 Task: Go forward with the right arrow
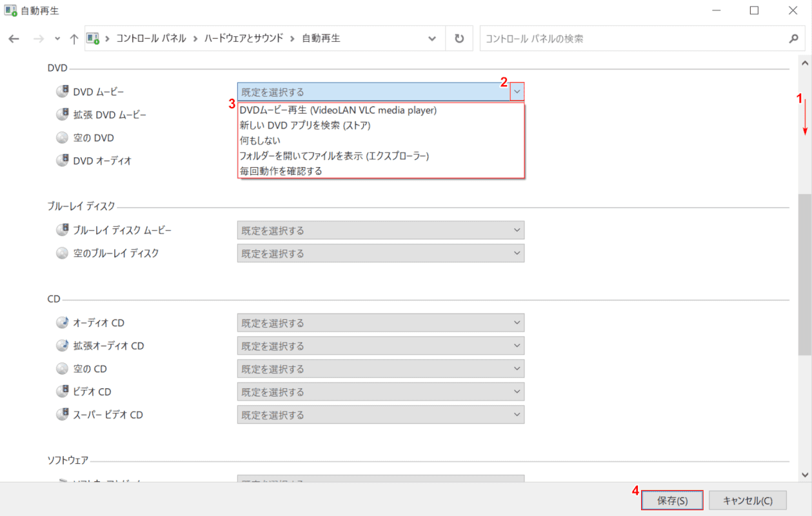coord(38,39)
